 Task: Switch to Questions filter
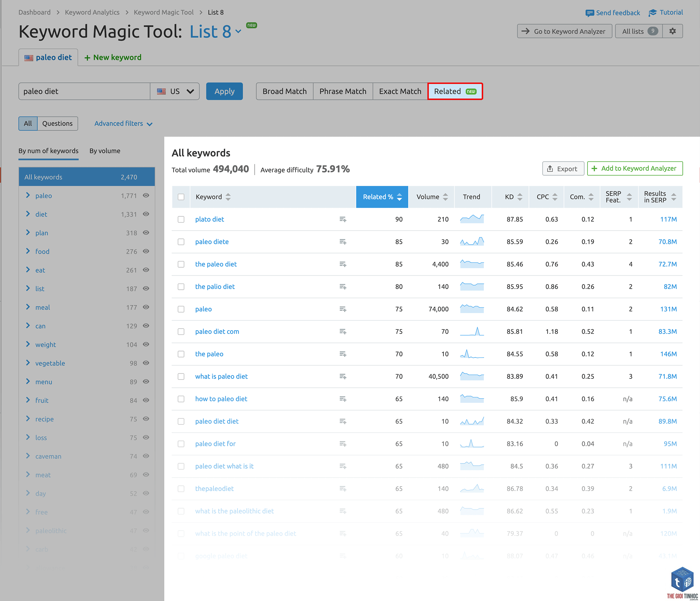[x=57, y=124]
